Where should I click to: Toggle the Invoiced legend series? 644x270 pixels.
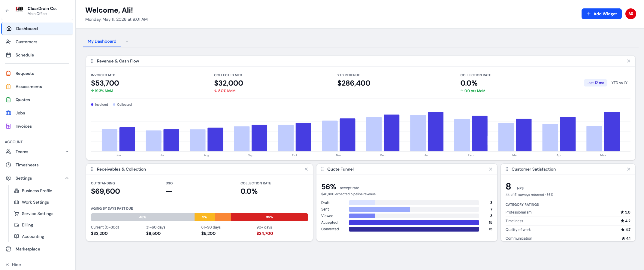[99, 105]
